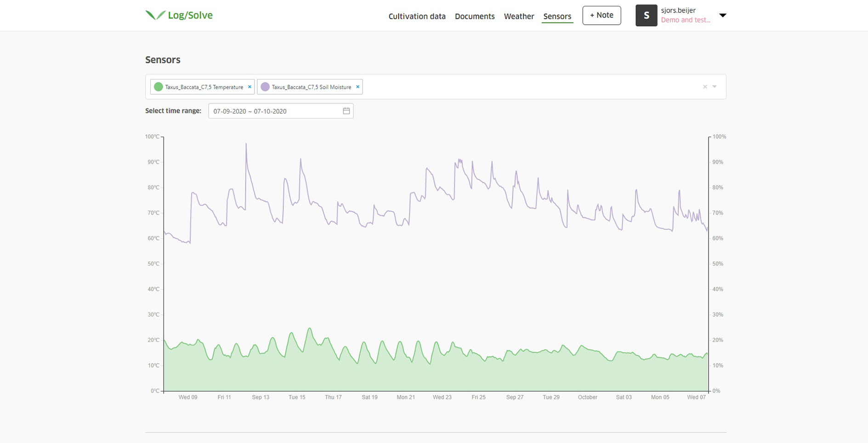This screenshot has width=868, height=443.
Task: Toggle the Sensors tab highlight
Action: point(557,16)
